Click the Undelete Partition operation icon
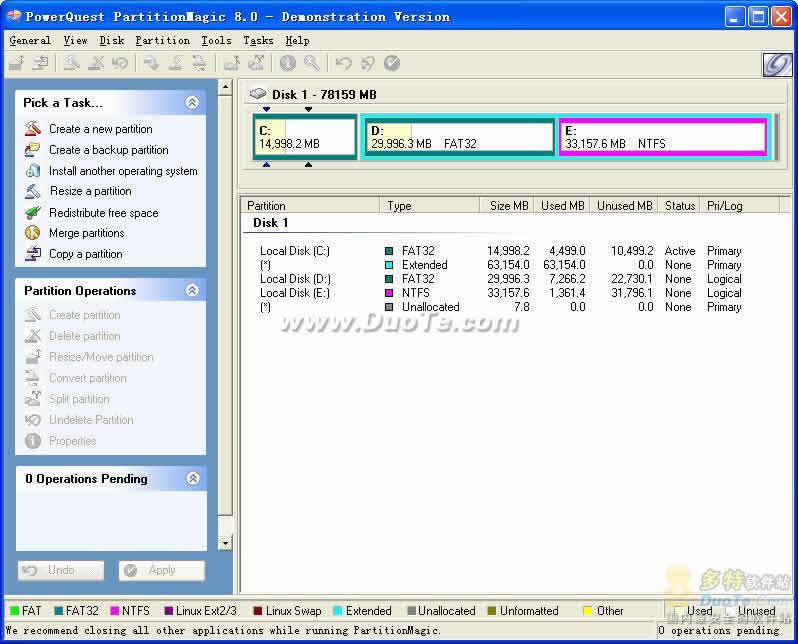This screenshot has width=798, height=644. 33,420
